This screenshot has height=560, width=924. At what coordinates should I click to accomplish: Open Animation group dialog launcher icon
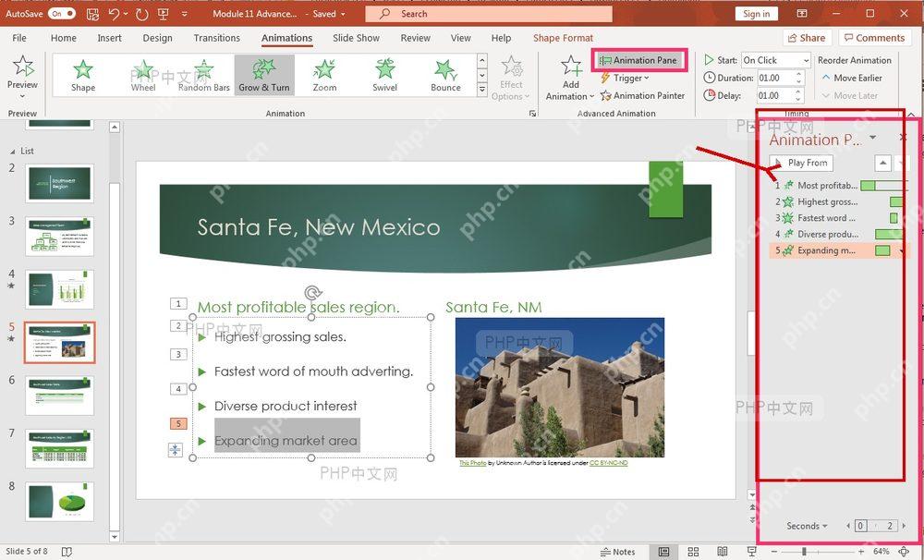532,113
